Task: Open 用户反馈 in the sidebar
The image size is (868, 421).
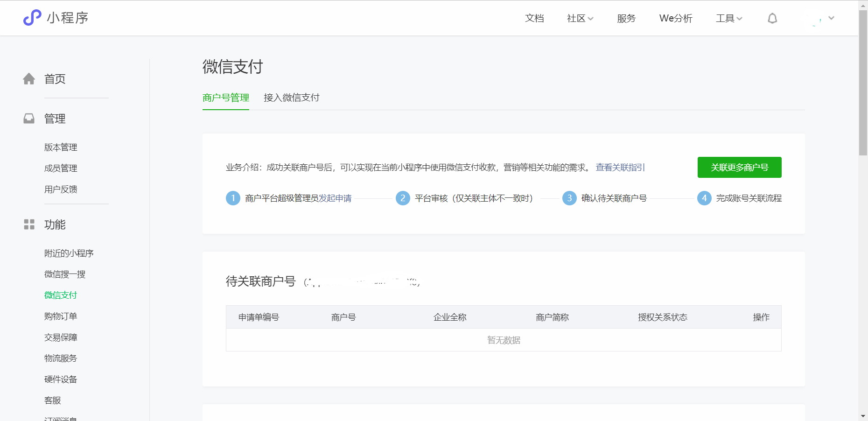Action: tap(61, 189)
